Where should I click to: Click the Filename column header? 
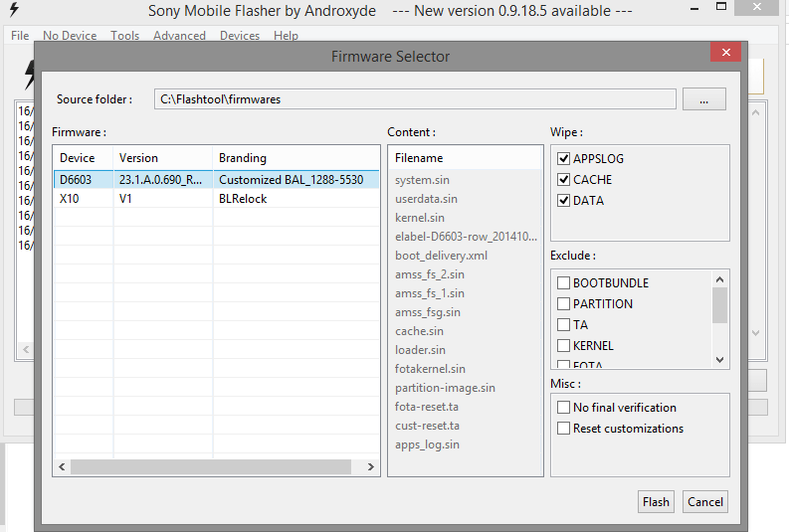[x=465, y=158]
